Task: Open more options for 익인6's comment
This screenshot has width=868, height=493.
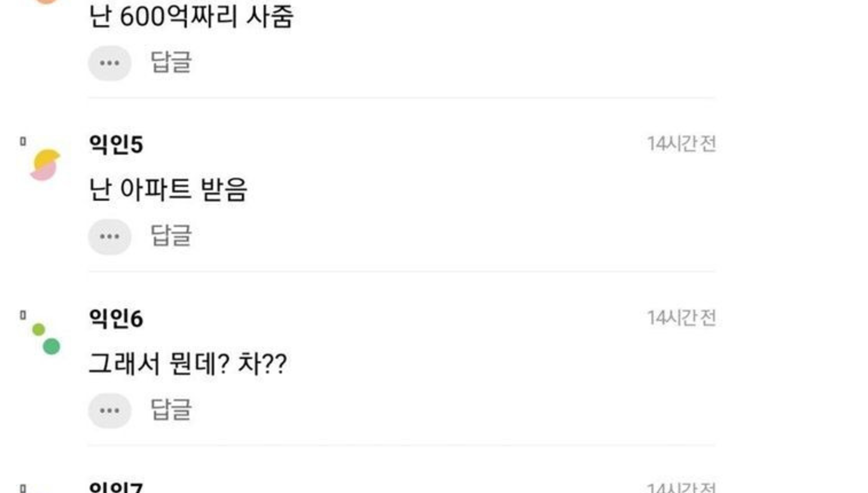Action: click(x=110, y=410)
